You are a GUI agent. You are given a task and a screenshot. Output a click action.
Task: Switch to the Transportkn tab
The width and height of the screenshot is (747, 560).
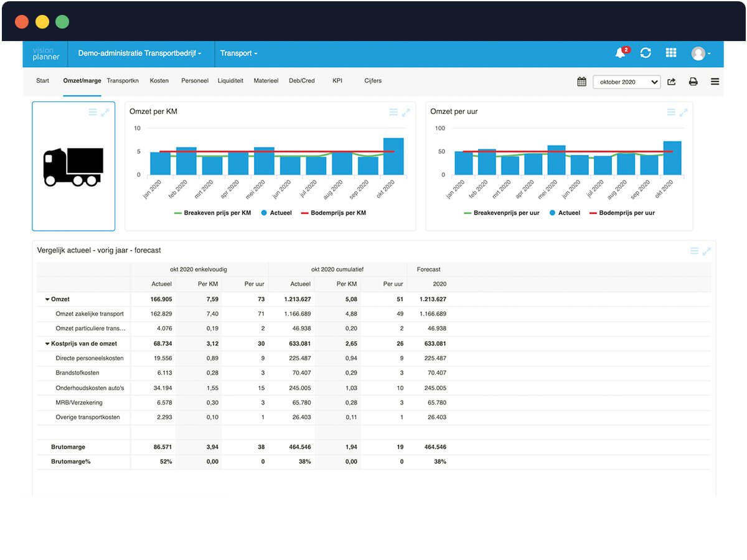[123, 81]
